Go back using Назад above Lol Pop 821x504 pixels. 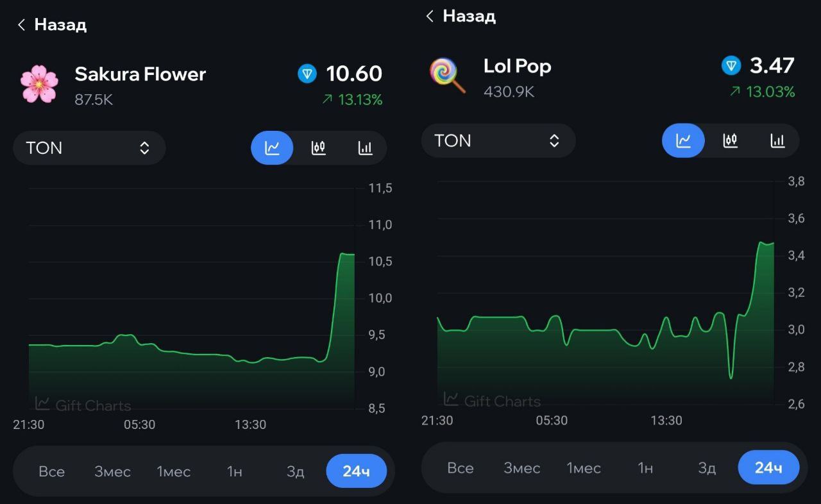click(x=461, y=16)
